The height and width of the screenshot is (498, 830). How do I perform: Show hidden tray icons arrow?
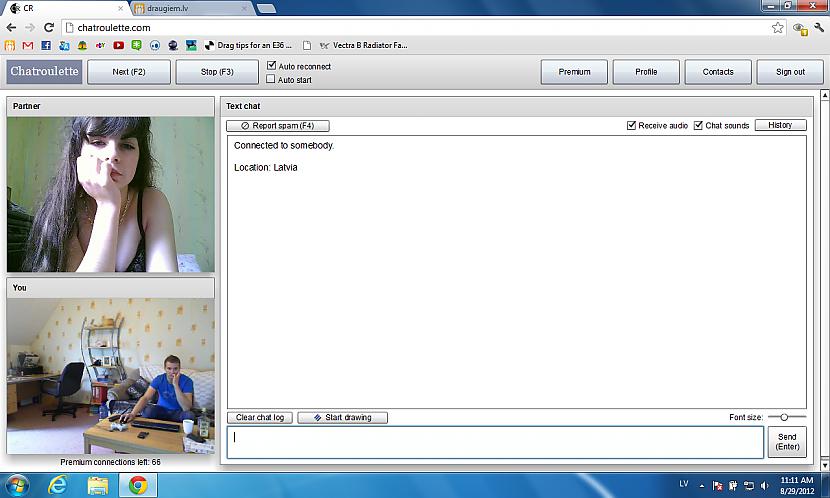[702, 486]
